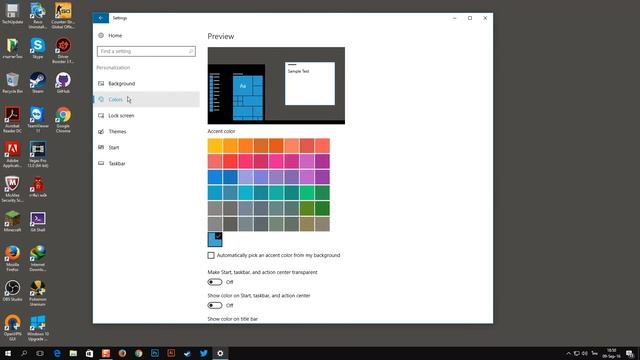Show hidden tray icons chevron
Viewport: 640px width, 360px height.
coord(568,353)
